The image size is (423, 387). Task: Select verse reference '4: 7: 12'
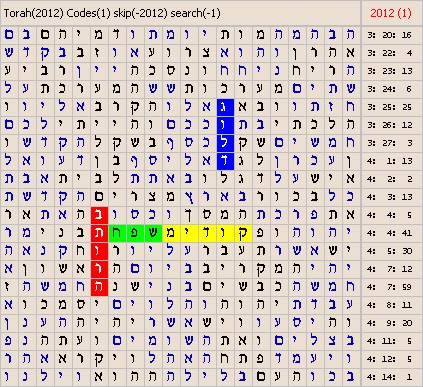(390, 269)
